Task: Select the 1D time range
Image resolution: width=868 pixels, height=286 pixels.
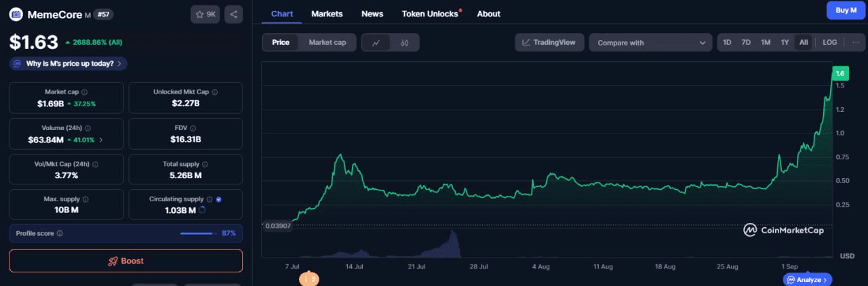Action: pos(727,42)
